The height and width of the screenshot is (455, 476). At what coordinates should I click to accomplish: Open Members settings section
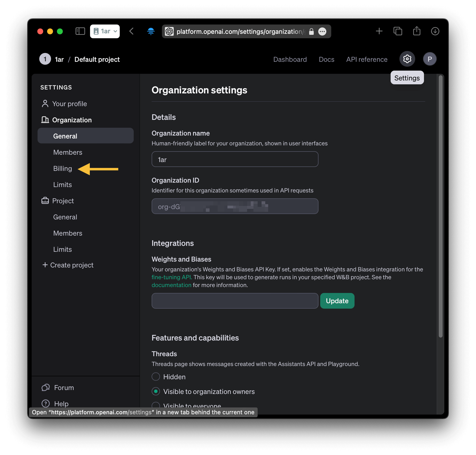pyautogui.click(x=68, y=152)
